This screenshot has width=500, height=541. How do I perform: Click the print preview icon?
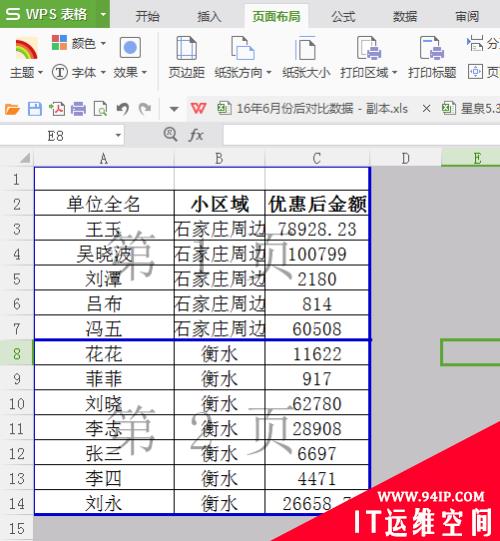click(x=100, y=109)
